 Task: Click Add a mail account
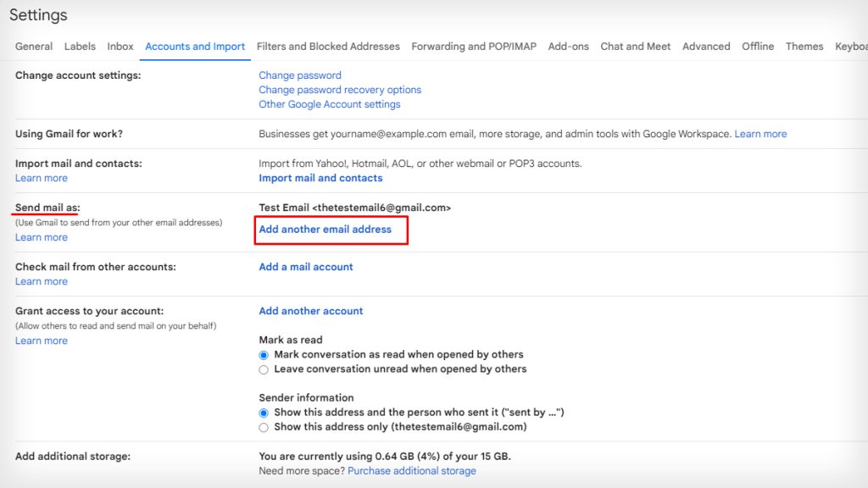305,266
